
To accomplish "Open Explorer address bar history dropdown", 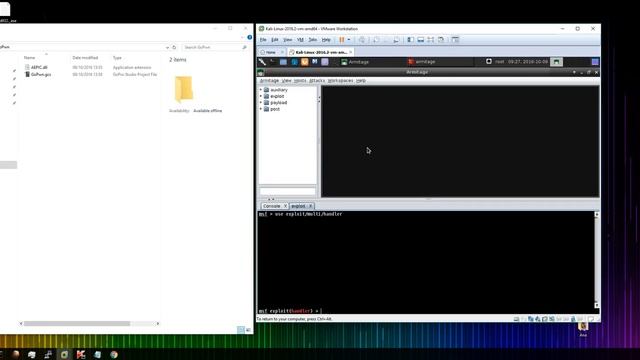I will click(x=167, y=47).
